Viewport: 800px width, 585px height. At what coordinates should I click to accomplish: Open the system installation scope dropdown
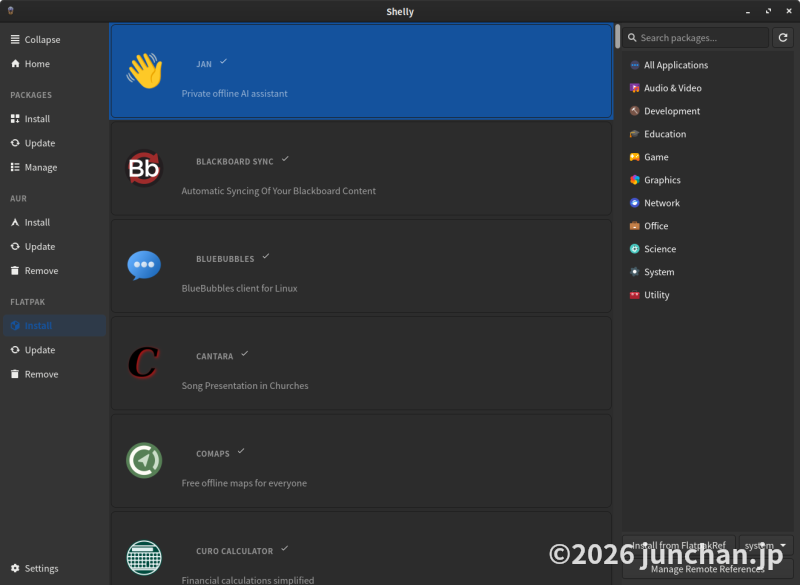[765, 545]
